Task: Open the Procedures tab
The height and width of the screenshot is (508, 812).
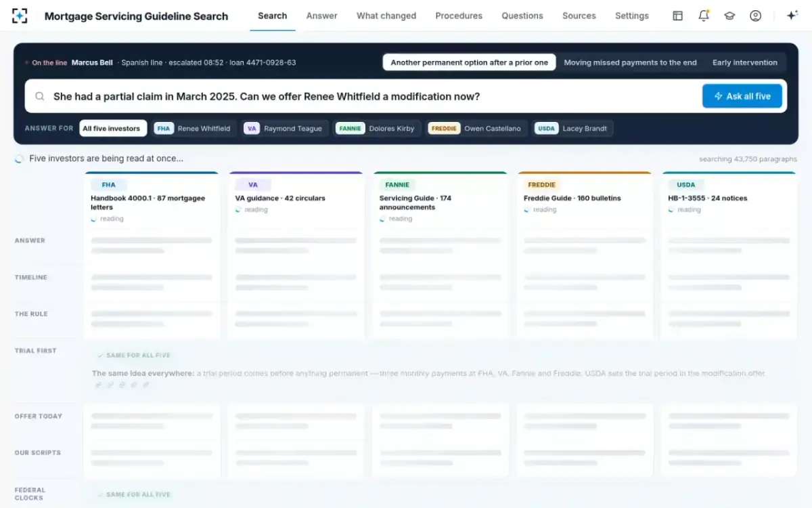Action: pos(459,16)
